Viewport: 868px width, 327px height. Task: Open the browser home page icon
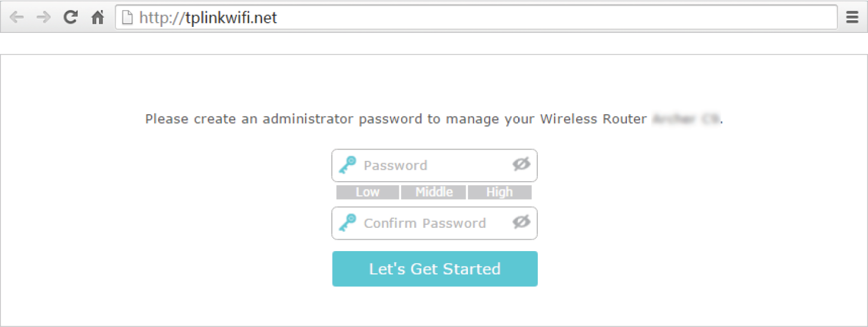[x=98, y=17]
